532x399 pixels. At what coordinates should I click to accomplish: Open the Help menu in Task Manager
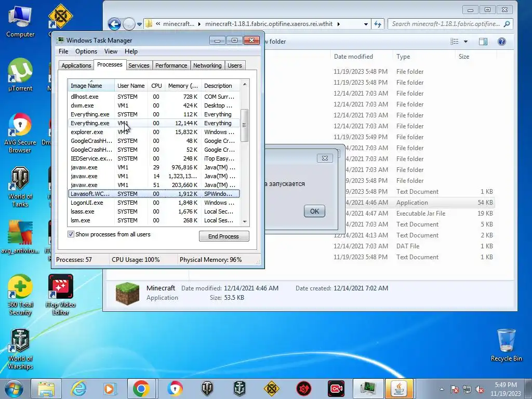tap(131, 51)
